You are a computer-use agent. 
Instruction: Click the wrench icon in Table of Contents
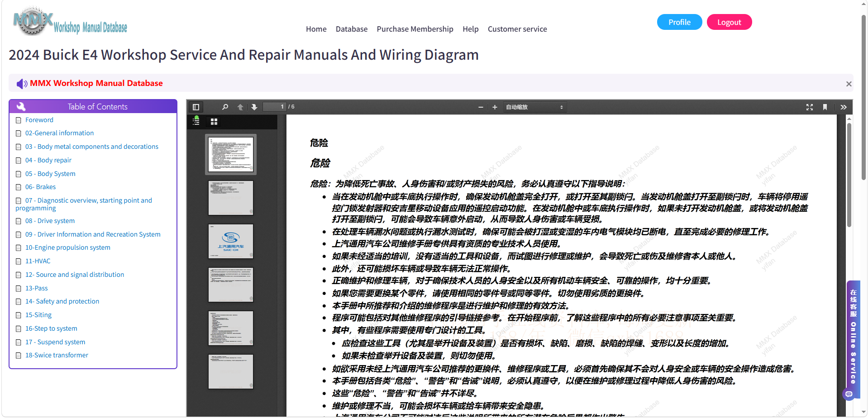[x=21, y=107]
